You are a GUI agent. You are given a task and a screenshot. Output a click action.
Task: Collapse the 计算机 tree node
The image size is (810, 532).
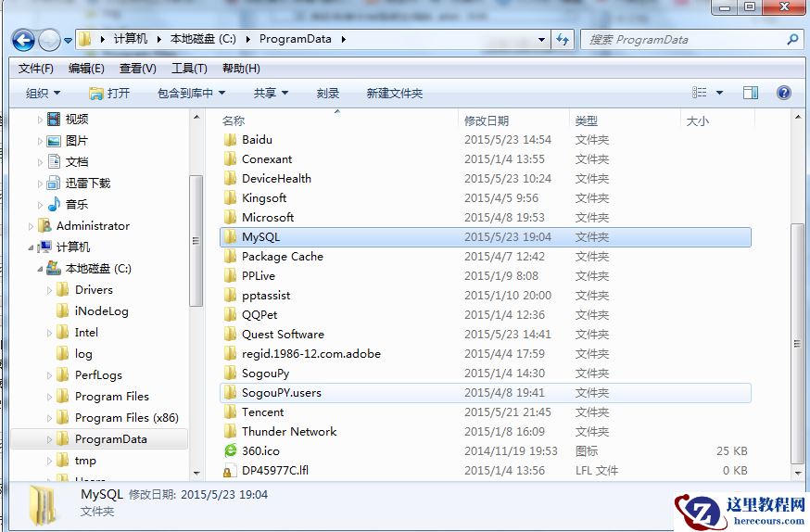click(x=31, y=247)
